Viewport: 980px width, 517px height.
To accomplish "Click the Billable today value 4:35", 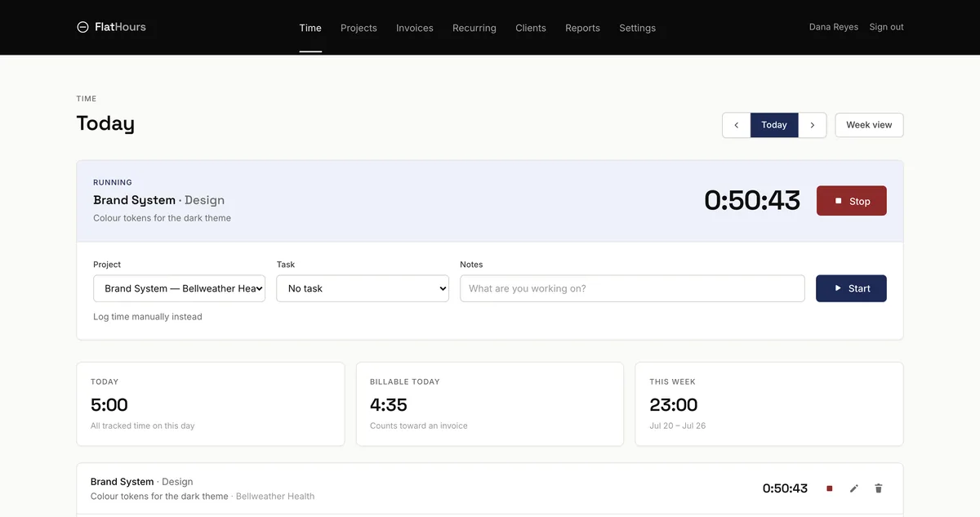I will click(x=389, y=405).
